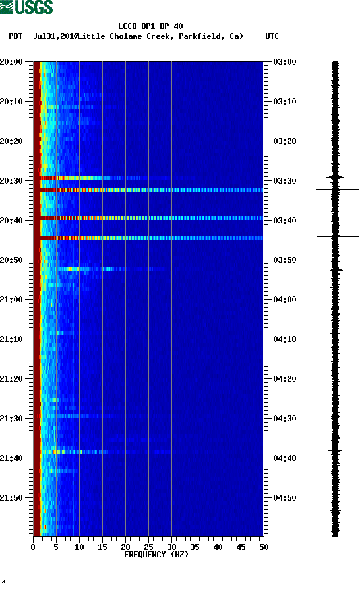
Task: Click the '04:30' UTC time label
Action: (285, 419)
